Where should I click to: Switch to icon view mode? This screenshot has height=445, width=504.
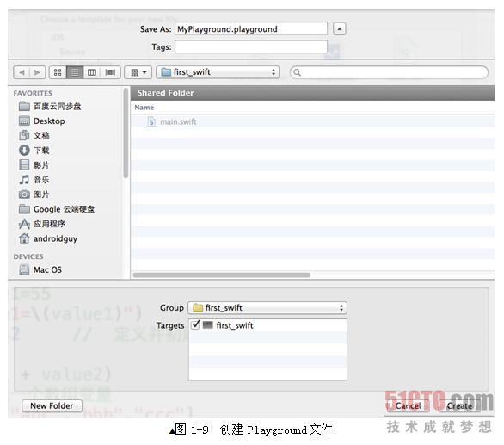pos(58,72)
